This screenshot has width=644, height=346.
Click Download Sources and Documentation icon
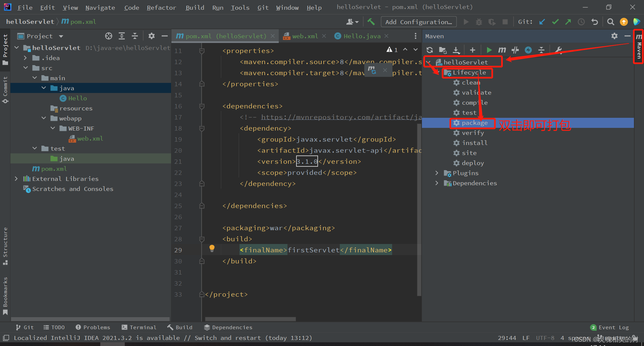pyautogui.click(x=456, y=50)
